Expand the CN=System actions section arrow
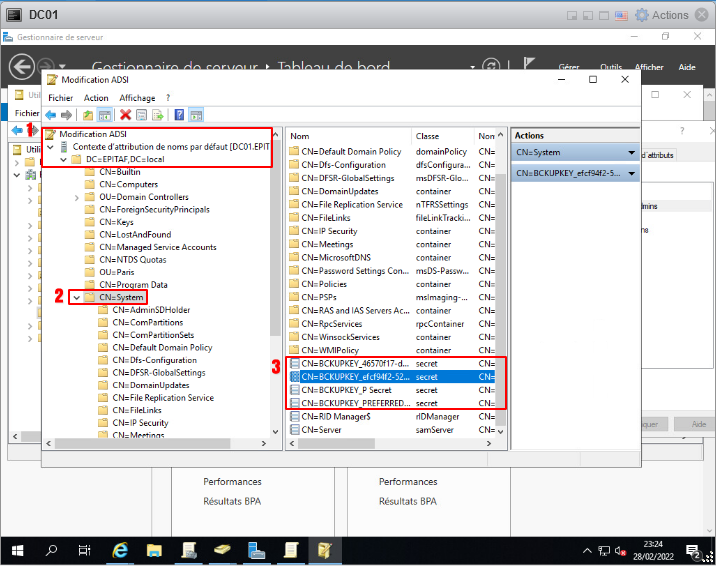The width and height of the screenshot is (716, 566). (x=631, y=153)
